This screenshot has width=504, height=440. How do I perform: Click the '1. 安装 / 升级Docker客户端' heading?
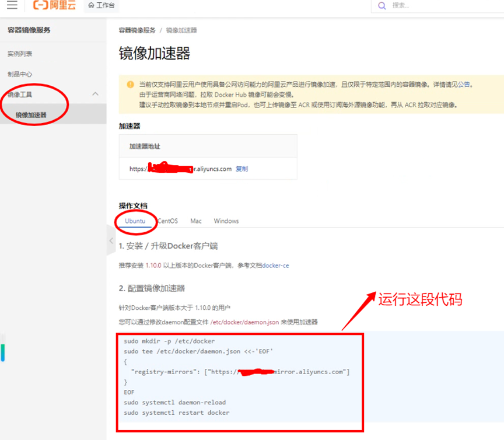[168, 246]
